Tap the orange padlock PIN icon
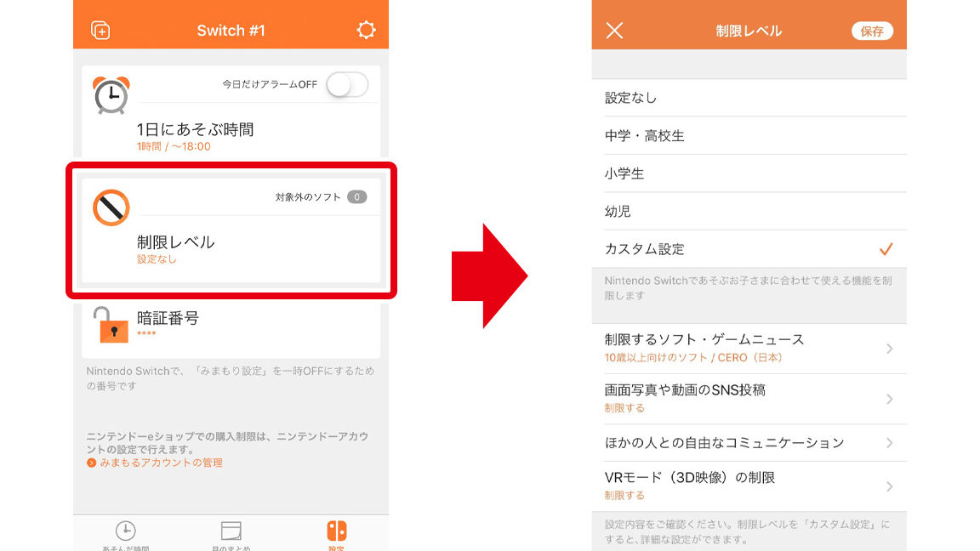Viewport: 980px width, 551px height. [111, 324]
